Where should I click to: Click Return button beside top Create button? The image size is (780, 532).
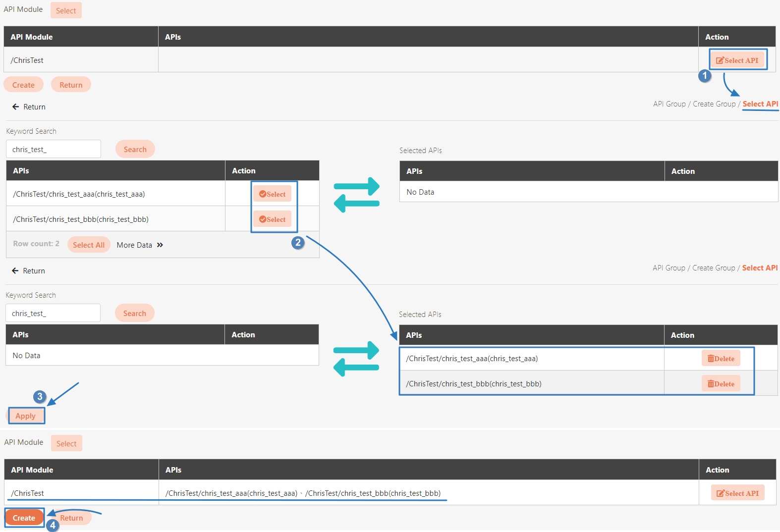click(71, 85)
